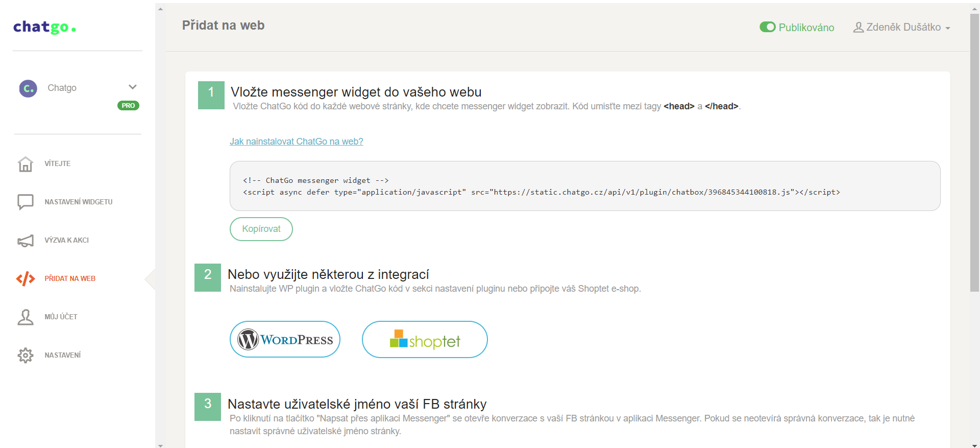Click the gear icon for Nastavení

pyautogui.click(x=26, y=355)
